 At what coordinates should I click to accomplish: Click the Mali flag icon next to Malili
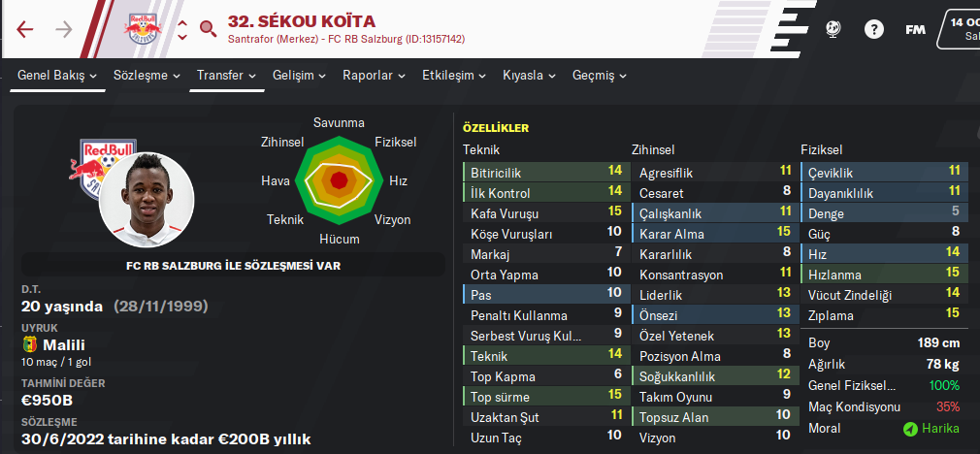point(29,344)
